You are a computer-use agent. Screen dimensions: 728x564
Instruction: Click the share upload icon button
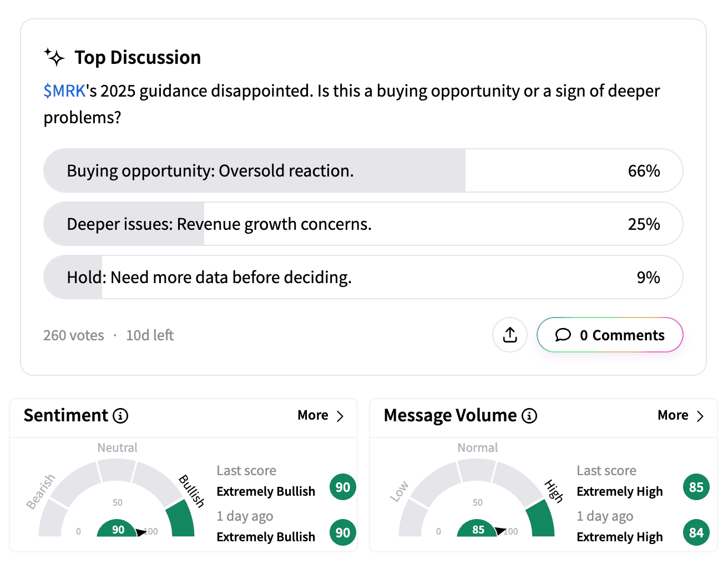click(x=510, y=335)
